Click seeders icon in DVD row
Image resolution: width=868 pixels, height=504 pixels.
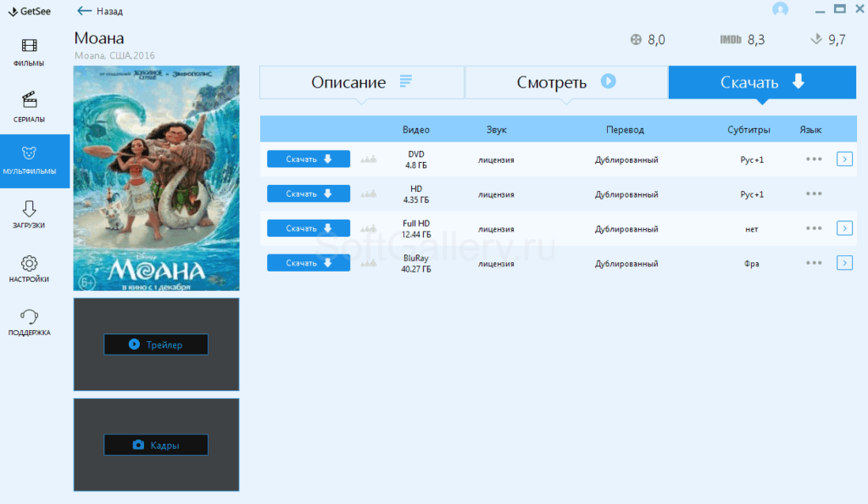pyautogui.click(x=368, y=160)
